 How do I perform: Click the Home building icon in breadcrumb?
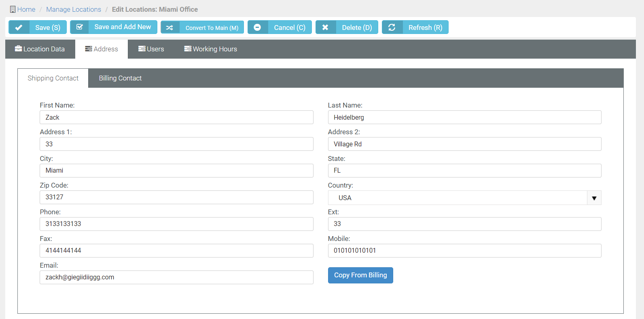click(x=13, y=9)
